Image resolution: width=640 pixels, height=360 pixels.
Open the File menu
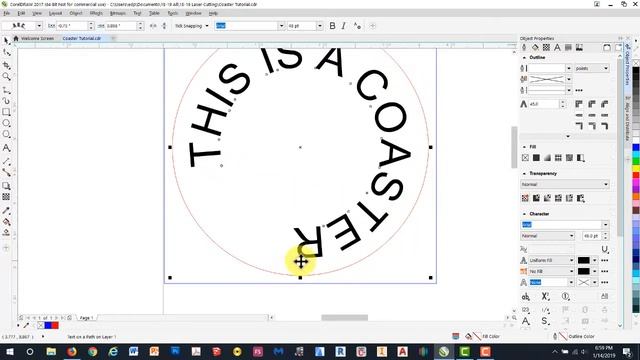tap(7, 13)
